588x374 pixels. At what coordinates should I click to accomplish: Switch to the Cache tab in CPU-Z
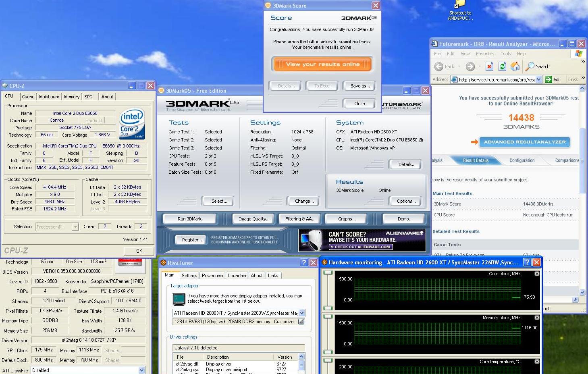point(28,97)
